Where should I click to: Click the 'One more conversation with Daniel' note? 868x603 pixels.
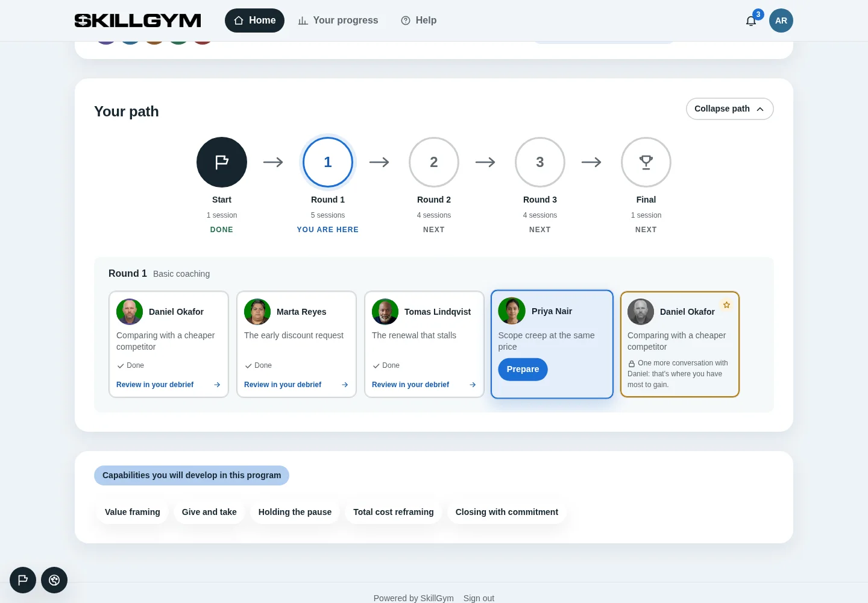pyautogui.click(x=678, y=374)
